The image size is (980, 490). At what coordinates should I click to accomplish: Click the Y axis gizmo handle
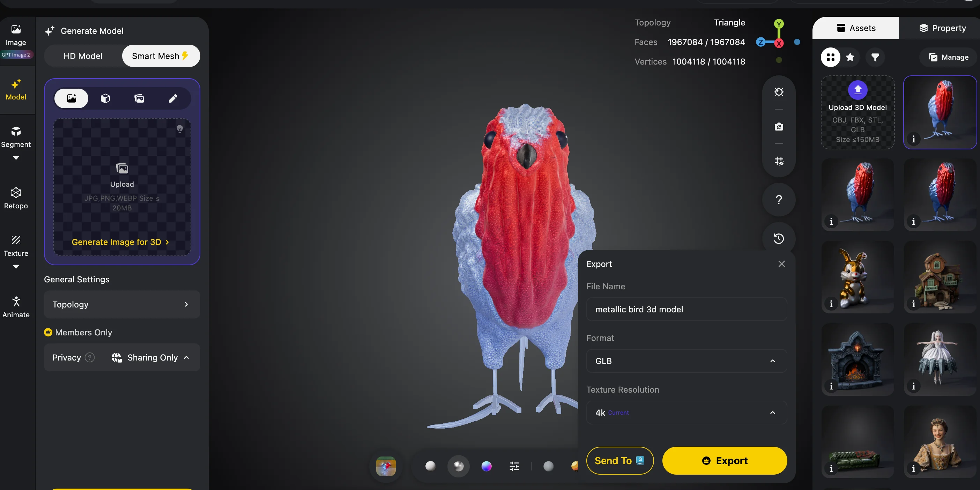click(x=779, y=24)
